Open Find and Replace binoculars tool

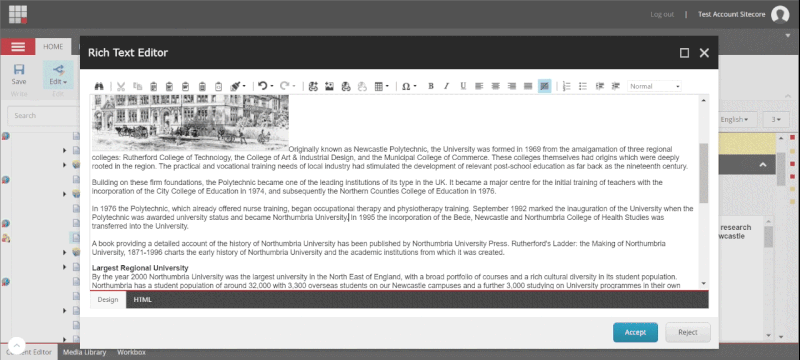99,87
